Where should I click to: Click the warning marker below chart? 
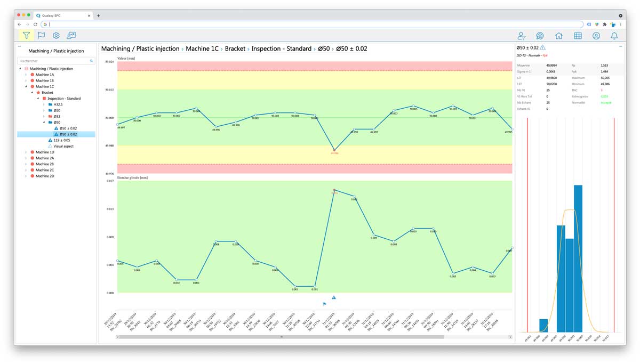click(334, 297)
